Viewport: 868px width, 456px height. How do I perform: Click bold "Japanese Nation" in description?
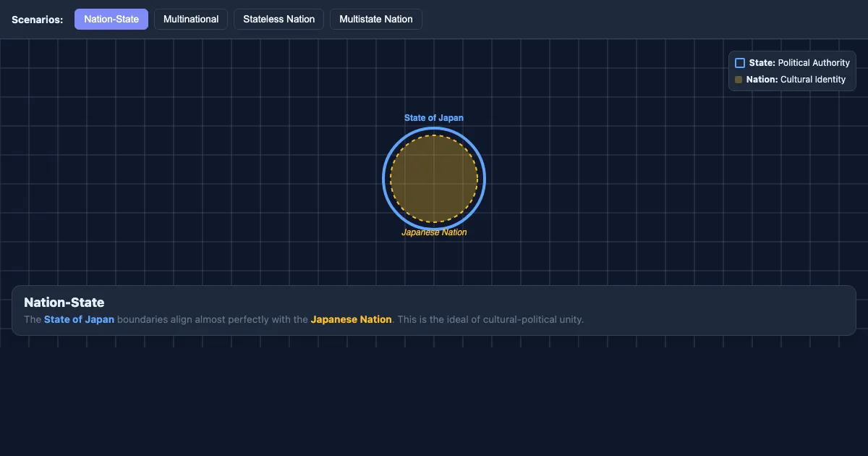click(351, 319)
